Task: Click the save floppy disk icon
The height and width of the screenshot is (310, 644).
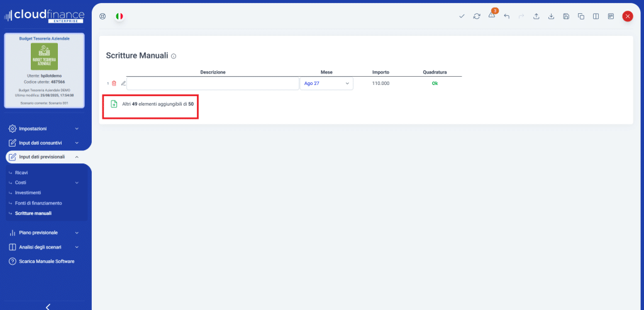Action: [x=566, y=16]
